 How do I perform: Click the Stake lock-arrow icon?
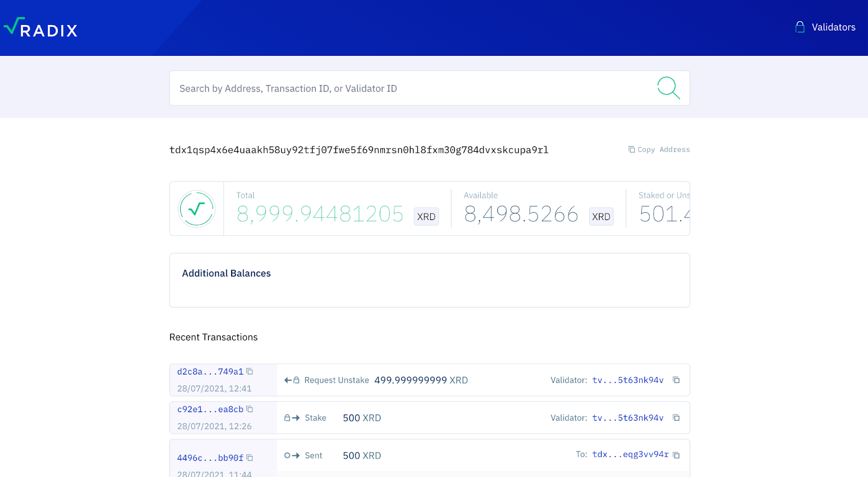pos(292,418)
